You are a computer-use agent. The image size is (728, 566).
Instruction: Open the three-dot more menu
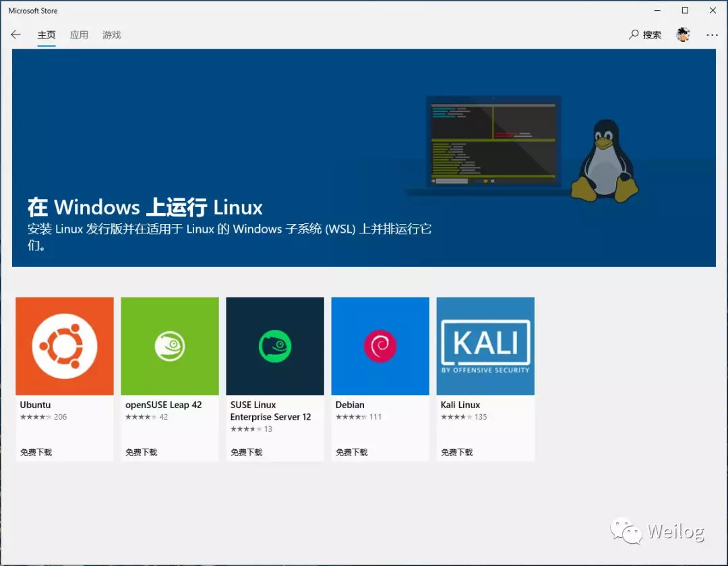pos(712,35)
